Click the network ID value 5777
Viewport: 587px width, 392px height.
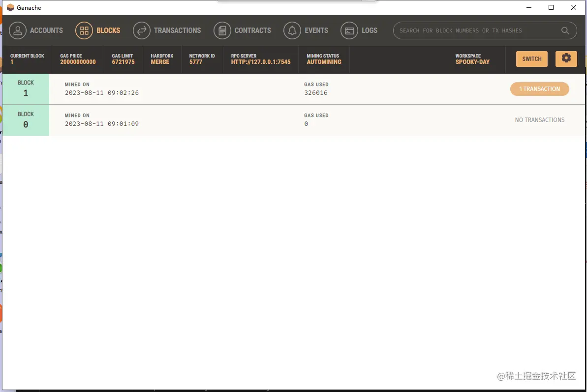[x=195, y=62]
